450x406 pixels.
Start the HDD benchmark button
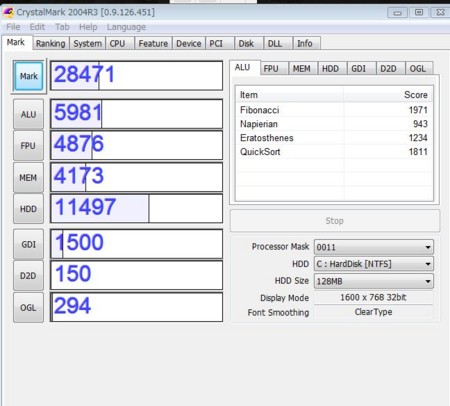point(28,209)
